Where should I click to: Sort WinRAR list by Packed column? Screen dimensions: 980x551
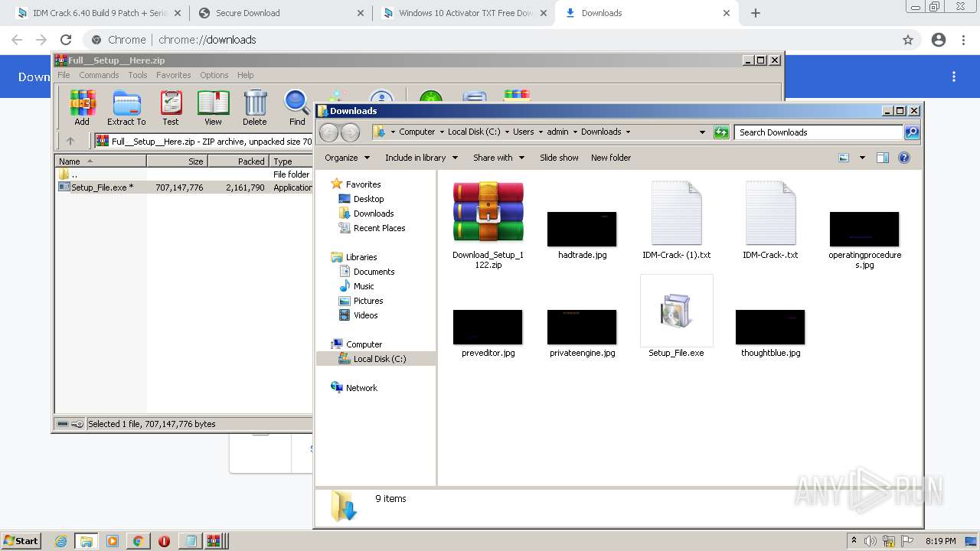click(238, 161)
